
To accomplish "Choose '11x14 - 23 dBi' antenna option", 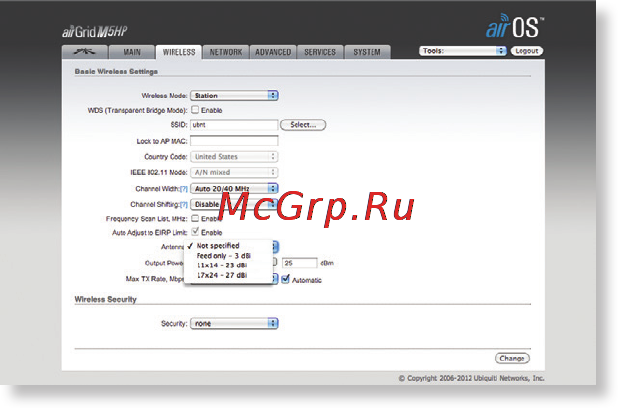I will click(x=229, y=265).
